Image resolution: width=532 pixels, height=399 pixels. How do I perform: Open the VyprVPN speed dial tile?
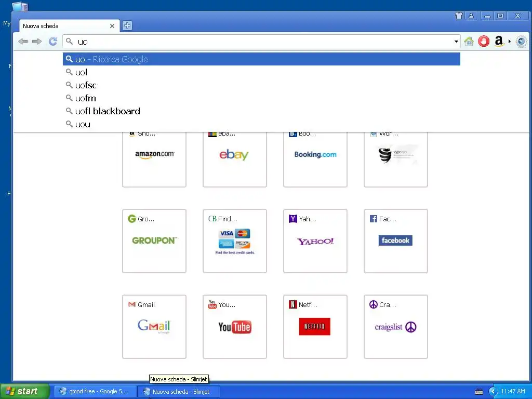coord(395,159)
